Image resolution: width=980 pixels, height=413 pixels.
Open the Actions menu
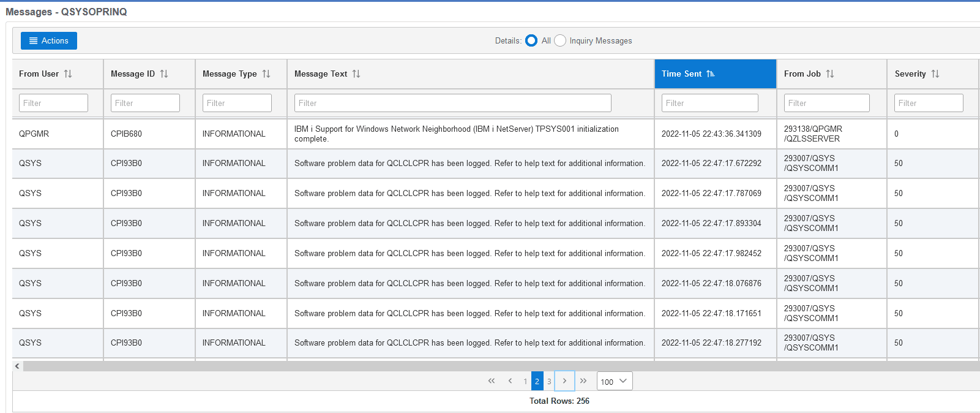[49, 40]
